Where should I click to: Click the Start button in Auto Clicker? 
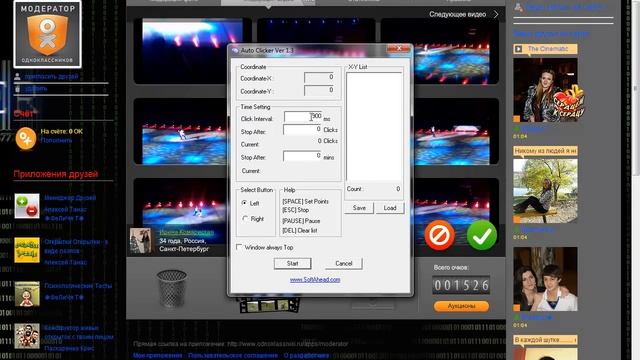[x=292, y=263]
